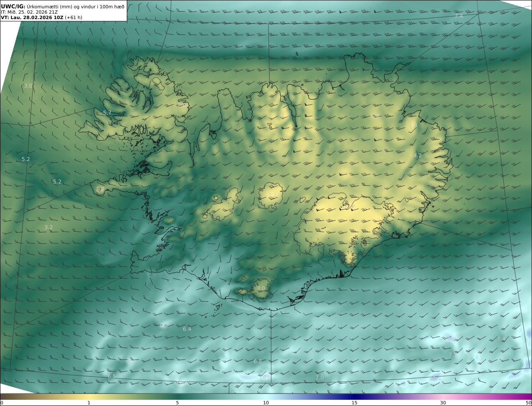Click the colorbar tick label 50
The height and width of the screenshot is (406, 532).
coord(528,403)
